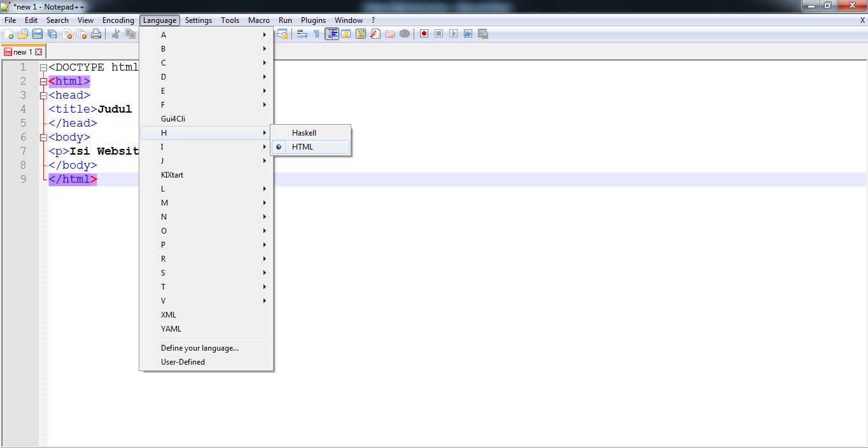Toggle Show All Characters paragraph icon
Image resolution: width=868 pixels, height=448 pixels.
tap(316, 34)
